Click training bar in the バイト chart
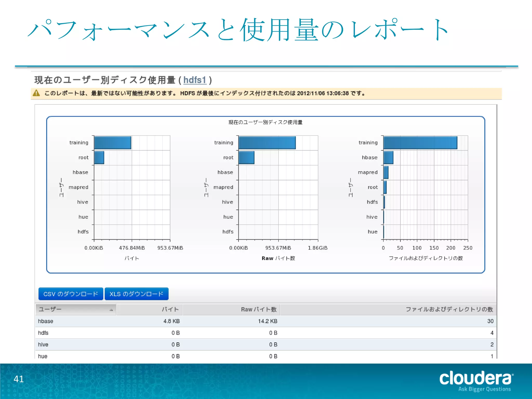Screen dimensions: 532x399 pyautogui.click(x=112, y=143)
